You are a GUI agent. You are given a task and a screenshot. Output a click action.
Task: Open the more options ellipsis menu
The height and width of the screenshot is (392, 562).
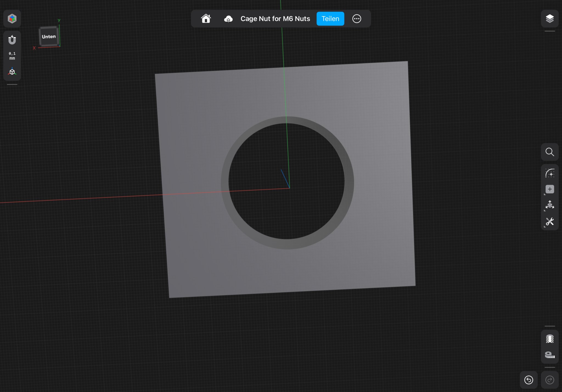tap(356, 19)
